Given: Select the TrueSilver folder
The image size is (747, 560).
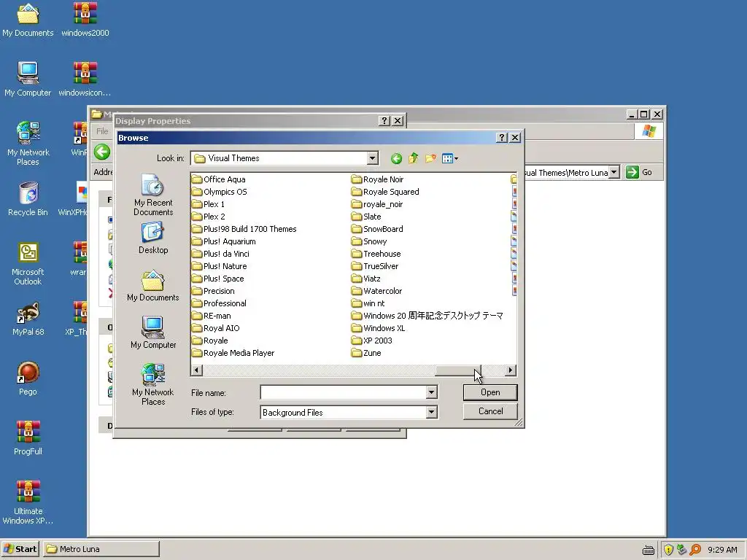Looking at the screenshot, I should (375, 266).
